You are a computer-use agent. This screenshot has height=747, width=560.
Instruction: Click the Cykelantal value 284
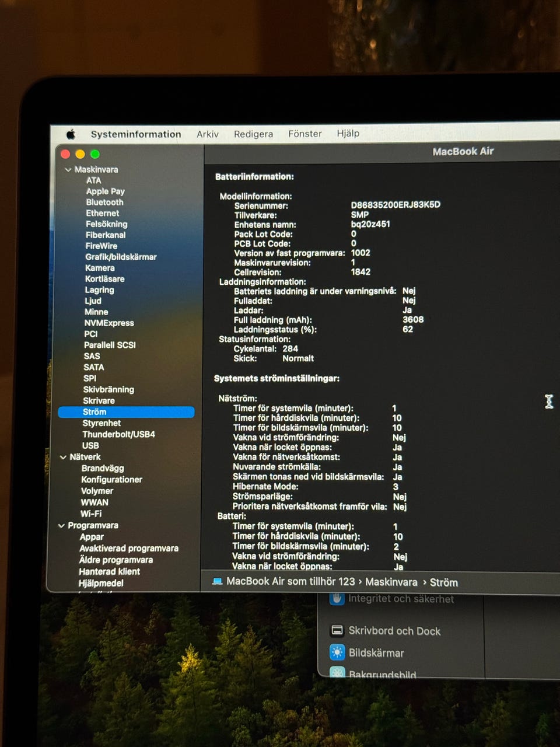[290, 349]
